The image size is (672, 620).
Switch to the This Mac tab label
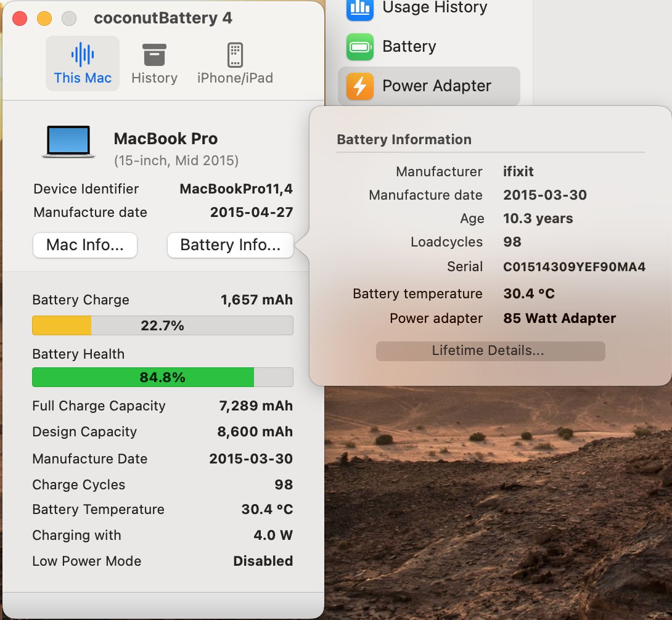pyautogui.click(x=83, y=78)
